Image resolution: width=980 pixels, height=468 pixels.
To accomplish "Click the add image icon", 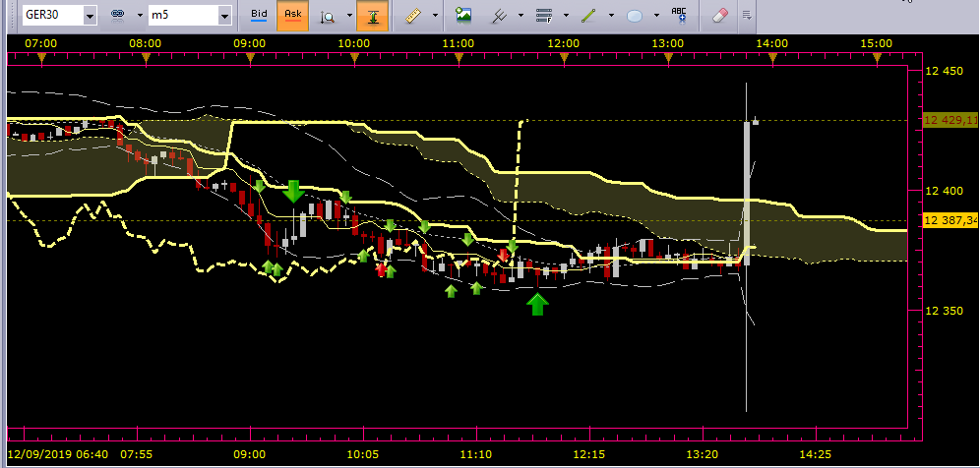I will click(x=463, y=16).
